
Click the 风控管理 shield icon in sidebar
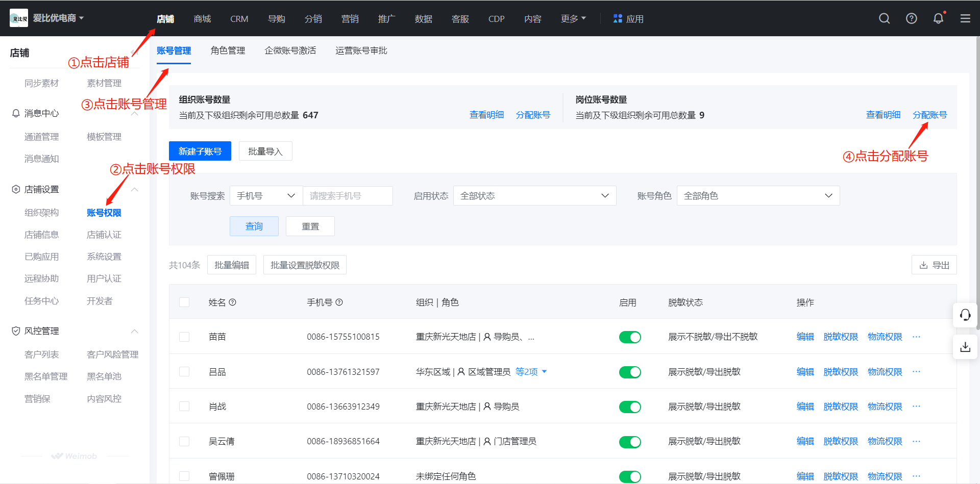coord(16,331)
